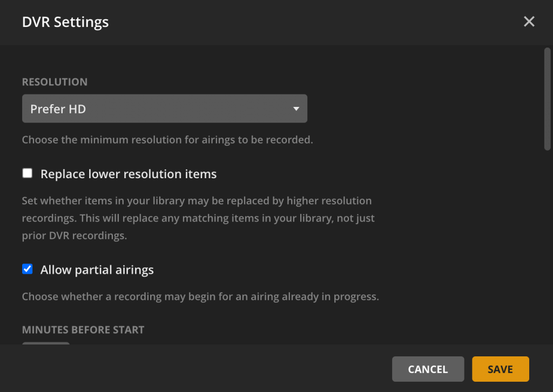Toggle Replace lower resolution items on
The width and height of the screenshot is (553, 392).
click(x=27, y=173)
